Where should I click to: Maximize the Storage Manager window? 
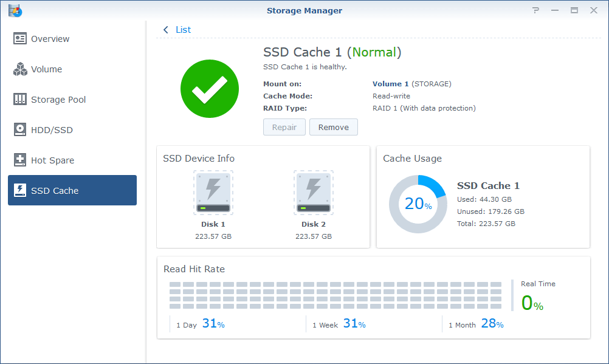(x=574, y=10)
